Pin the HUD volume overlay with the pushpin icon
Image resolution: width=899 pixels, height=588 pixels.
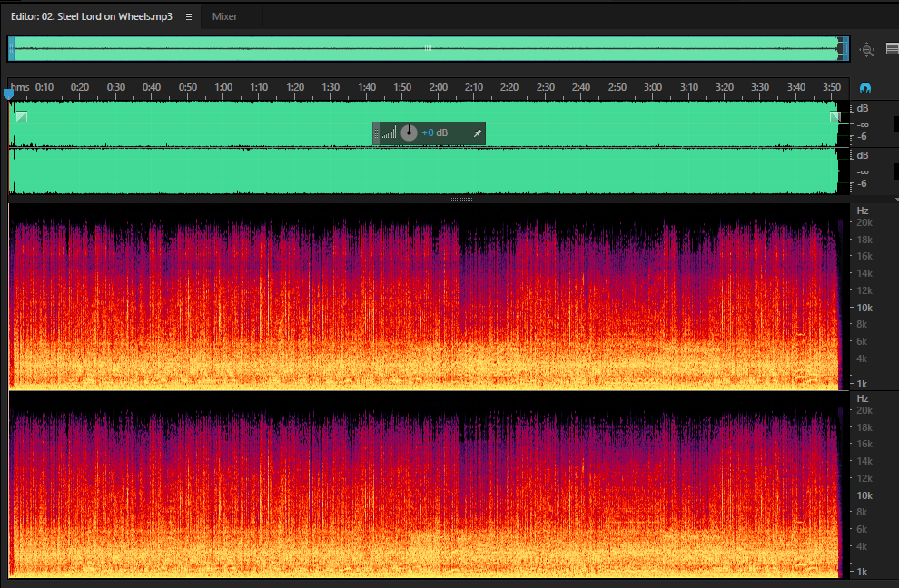click(477, 133)
